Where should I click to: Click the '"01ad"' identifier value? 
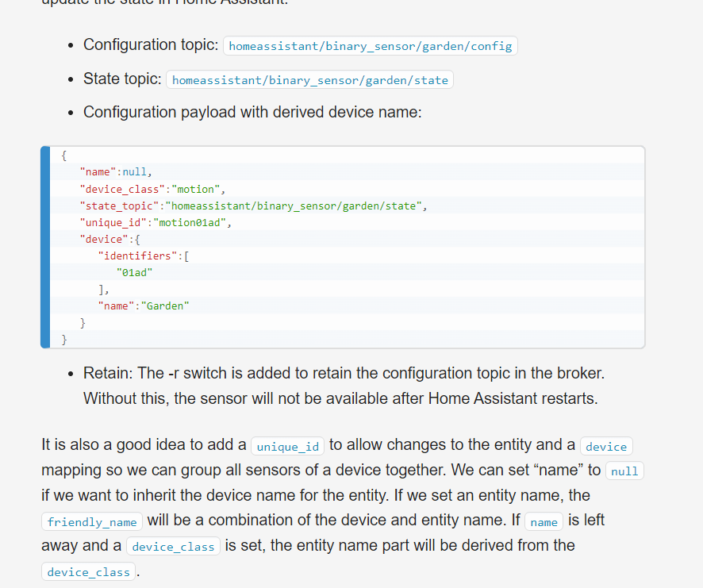135,273
